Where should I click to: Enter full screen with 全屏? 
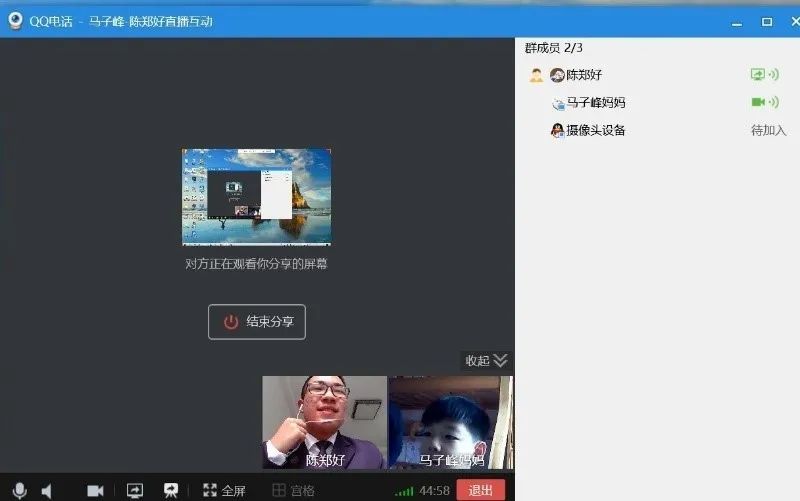coord(224,491)
